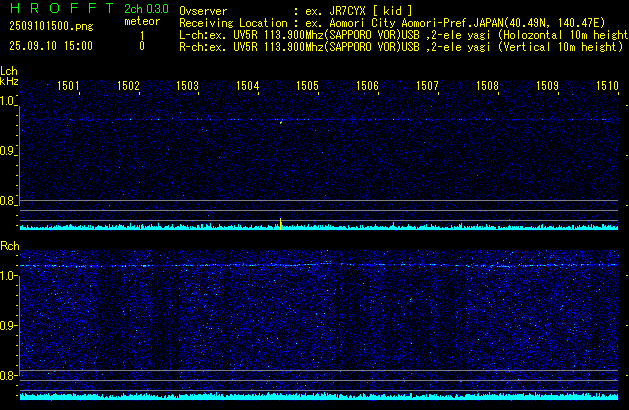Click the R-ch UV5R description line
Viewport: 629px width, 410px height.
(401, 47)
